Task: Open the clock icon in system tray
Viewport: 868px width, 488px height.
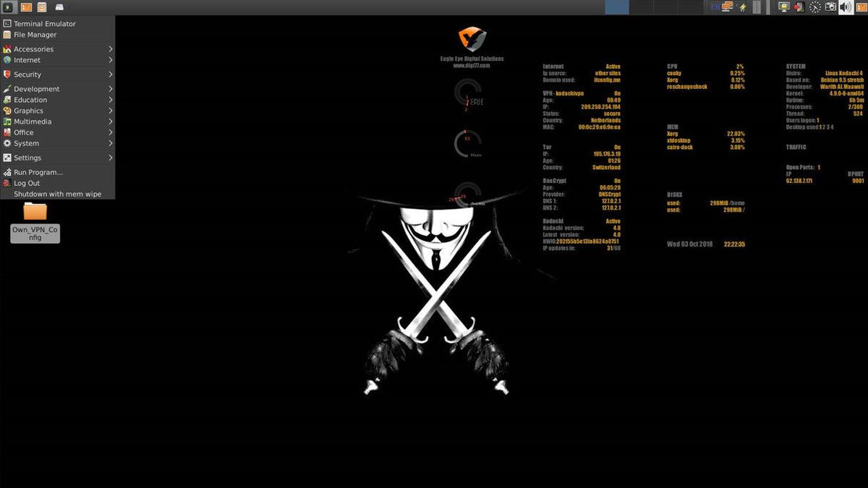Action: (x=815, y=7)
